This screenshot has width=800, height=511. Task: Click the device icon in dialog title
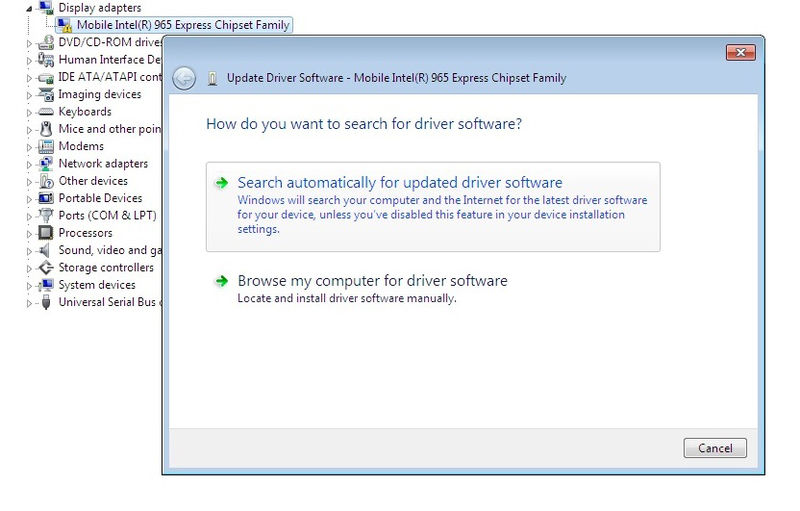click(x=212, y=78)
